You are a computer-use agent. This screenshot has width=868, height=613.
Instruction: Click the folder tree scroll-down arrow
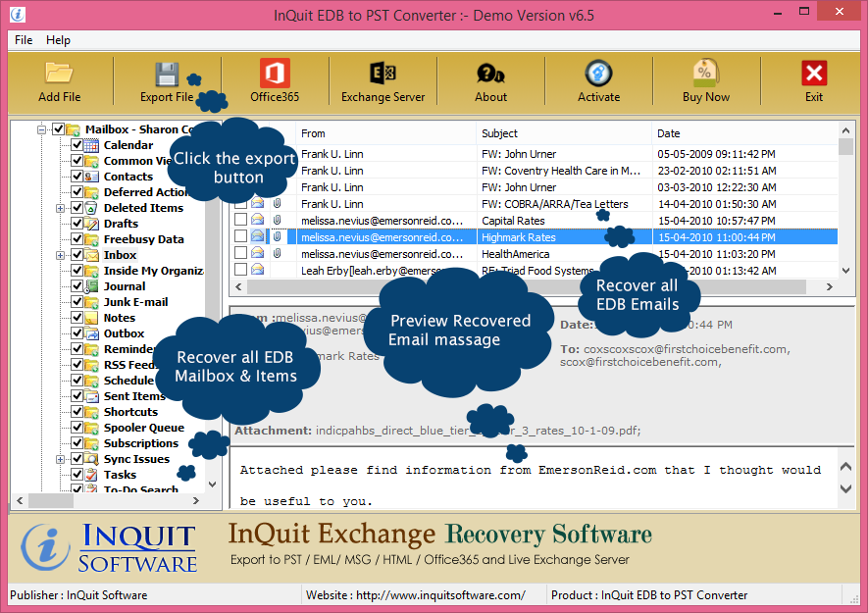[212, 484]
